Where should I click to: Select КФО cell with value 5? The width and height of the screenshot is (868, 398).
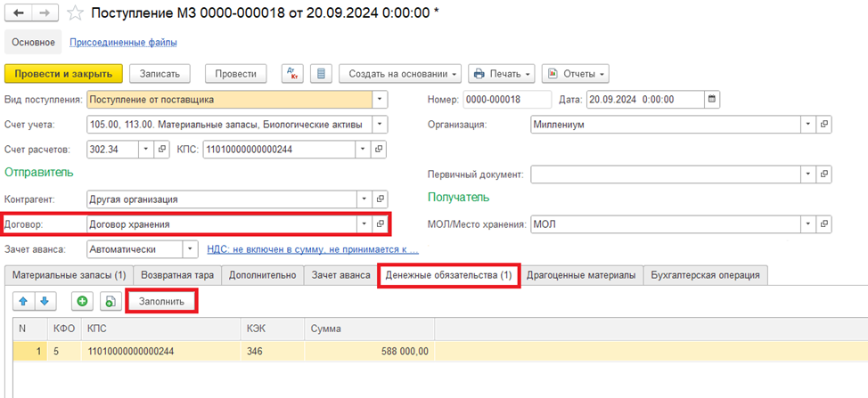(x=65, y=351)
